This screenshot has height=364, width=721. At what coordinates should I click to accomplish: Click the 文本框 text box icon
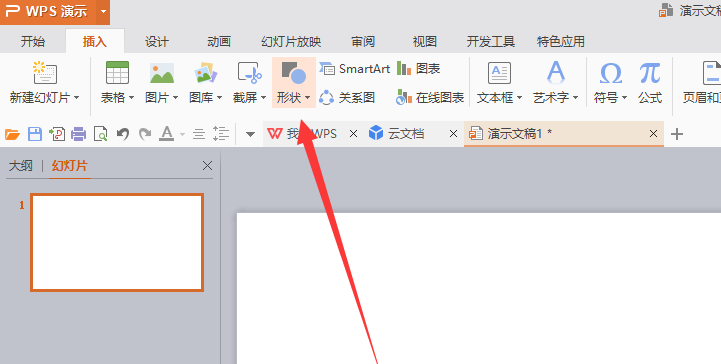point(499,73)
